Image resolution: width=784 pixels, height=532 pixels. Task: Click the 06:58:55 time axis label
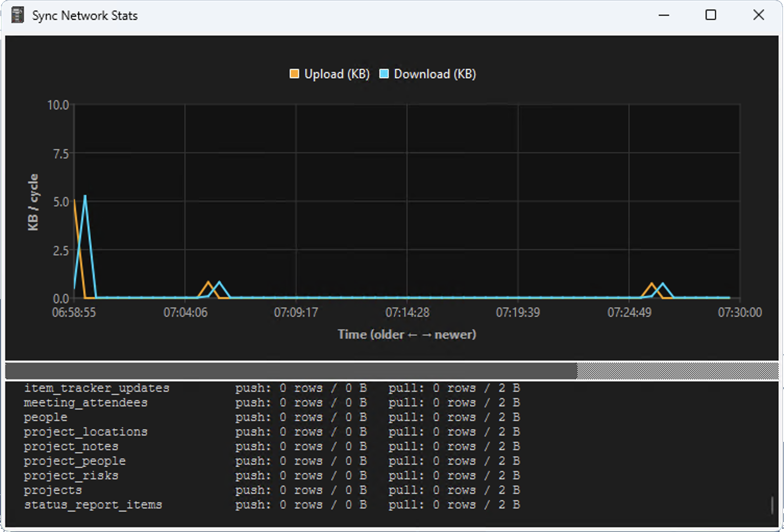point(74,313)
